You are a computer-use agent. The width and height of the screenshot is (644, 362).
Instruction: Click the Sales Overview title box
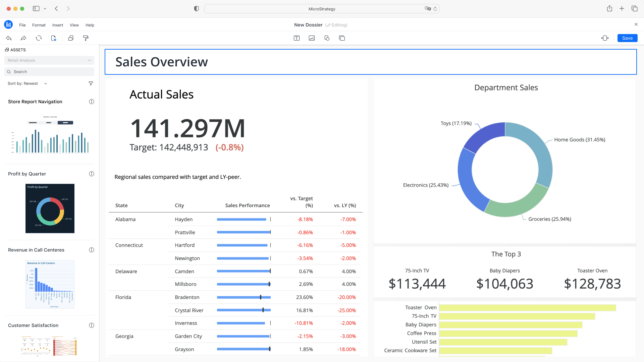(x=370, y=62)
